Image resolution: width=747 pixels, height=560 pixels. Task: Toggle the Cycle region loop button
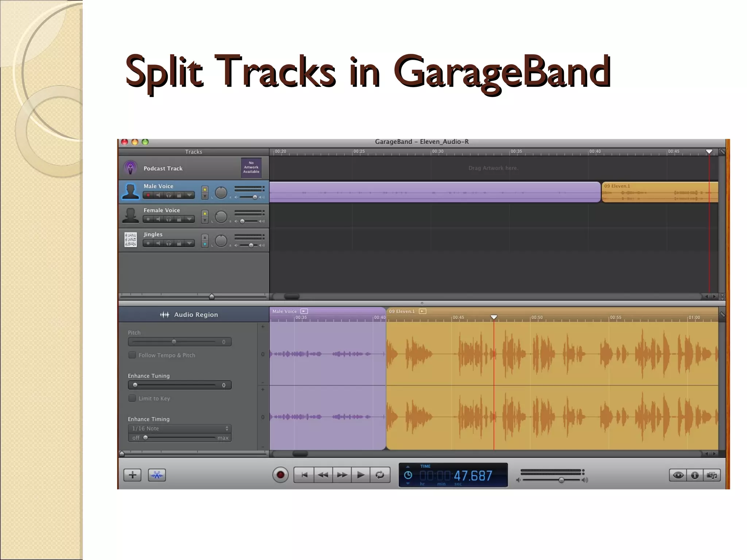click(380, 475)
